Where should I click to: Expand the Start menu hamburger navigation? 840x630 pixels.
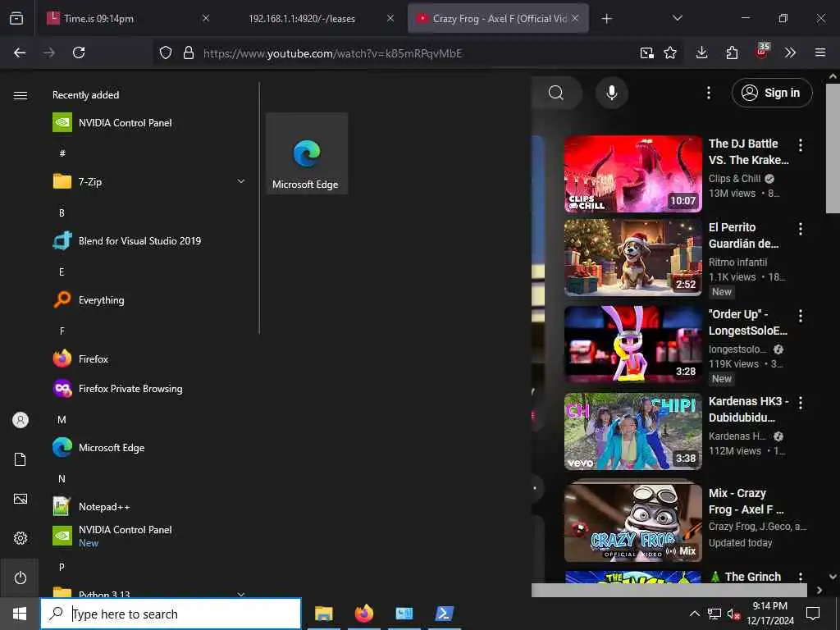coord(21,95)
